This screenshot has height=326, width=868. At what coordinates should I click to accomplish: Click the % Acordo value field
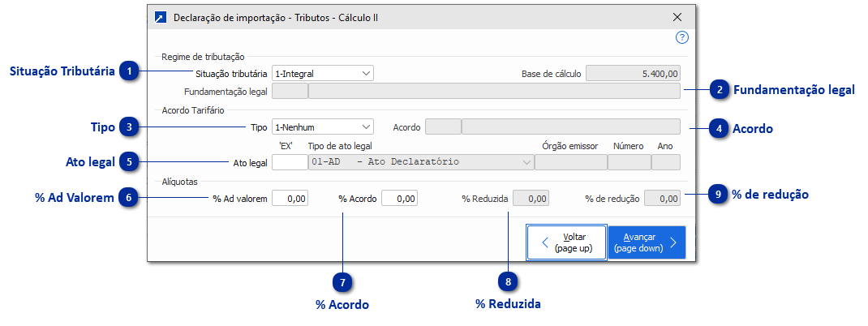click(x=399, y=198)
